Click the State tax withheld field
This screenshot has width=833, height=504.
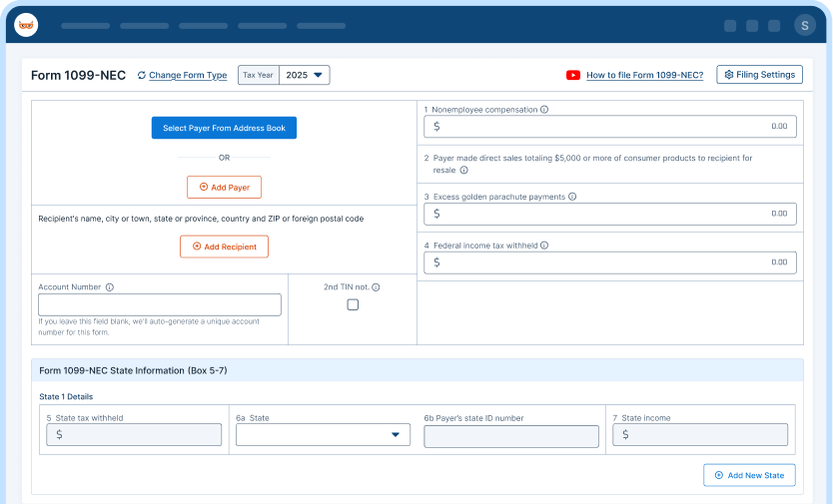[134, 434]
